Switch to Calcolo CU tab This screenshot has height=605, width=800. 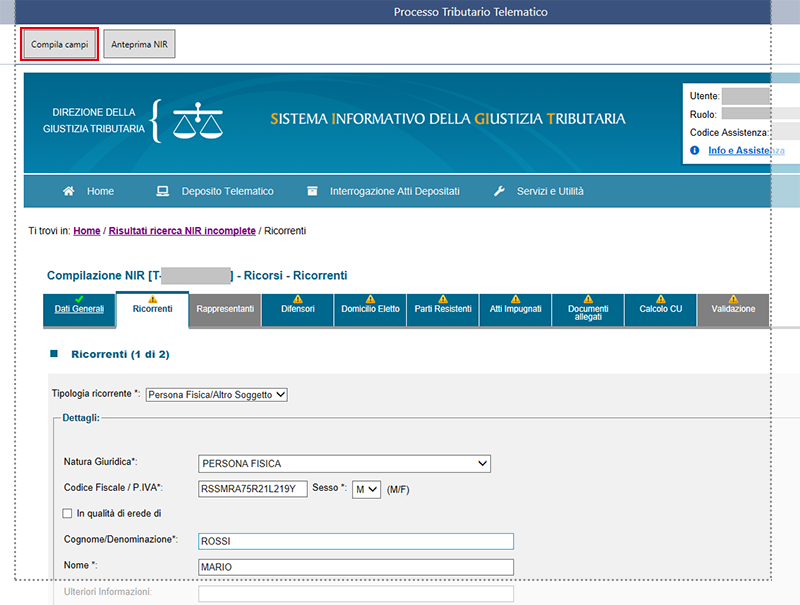pos(661,310)
